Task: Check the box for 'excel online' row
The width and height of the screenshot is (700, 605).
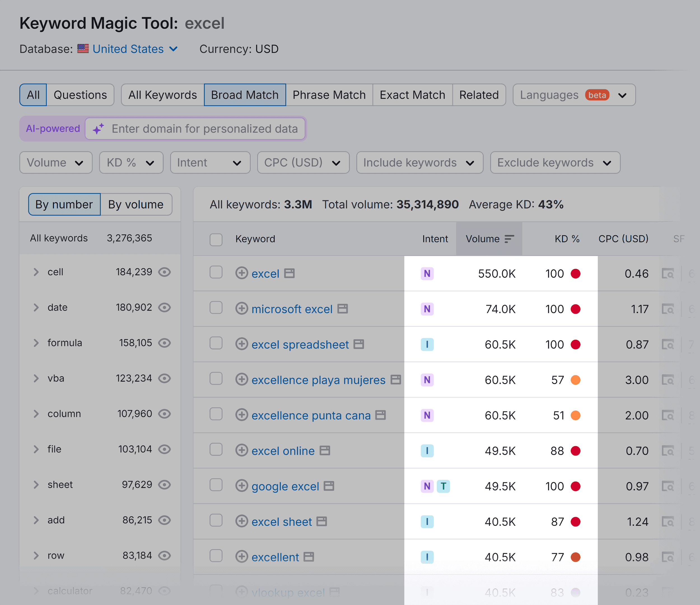Action: tap(216, 449)
